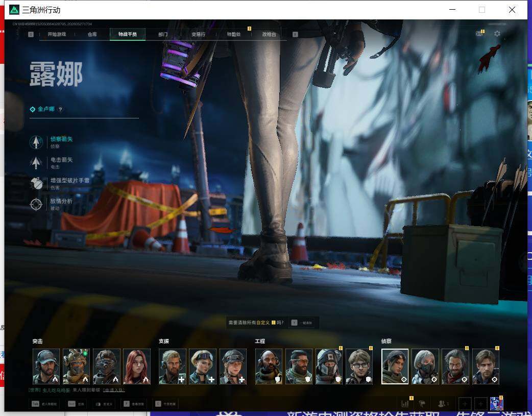Select assault operator wearing gas mask

pos(107,366)
